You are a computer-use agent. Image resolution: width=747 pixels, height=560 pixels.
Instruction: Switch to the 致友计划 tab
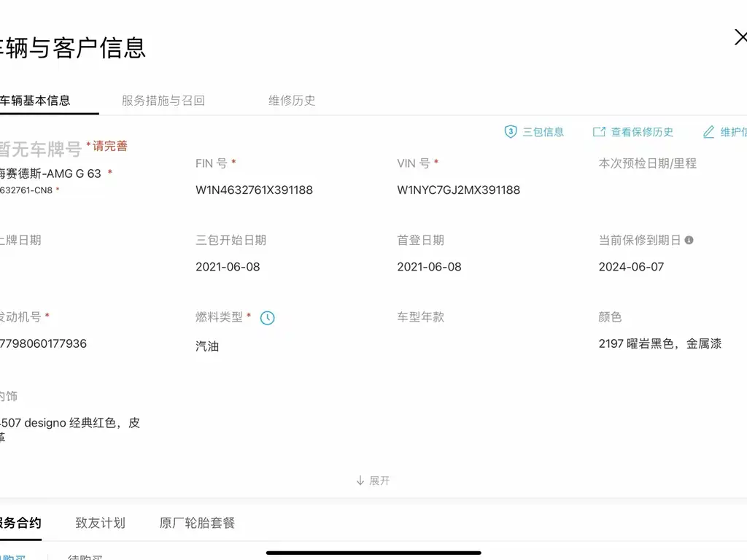101,523
